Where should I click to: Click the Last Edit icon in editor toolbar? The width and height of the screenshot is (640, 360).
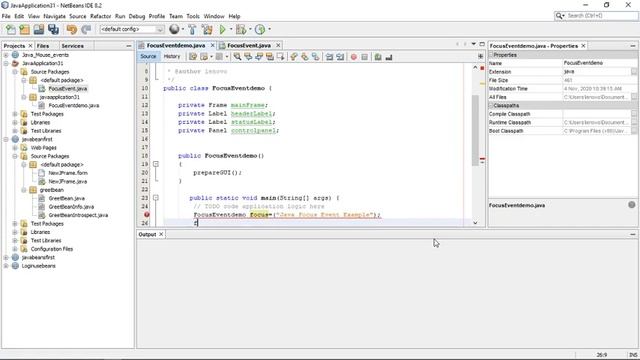click(193, 57)
